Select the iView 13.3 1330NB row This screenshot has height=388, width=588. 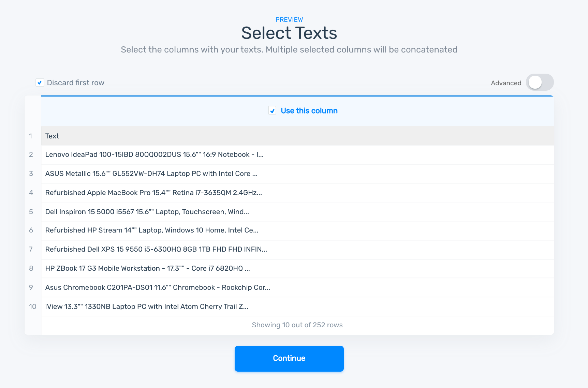click(147, 307)
